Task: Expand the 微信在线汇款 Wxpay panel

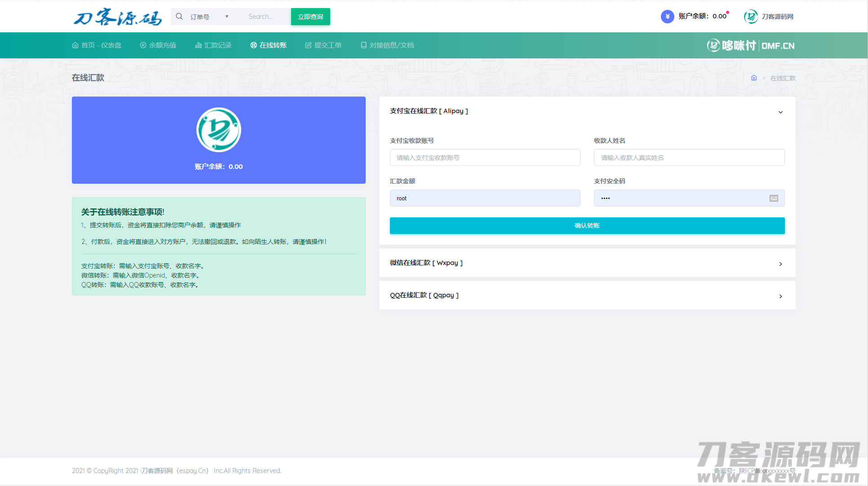Action: click(780, 264)
